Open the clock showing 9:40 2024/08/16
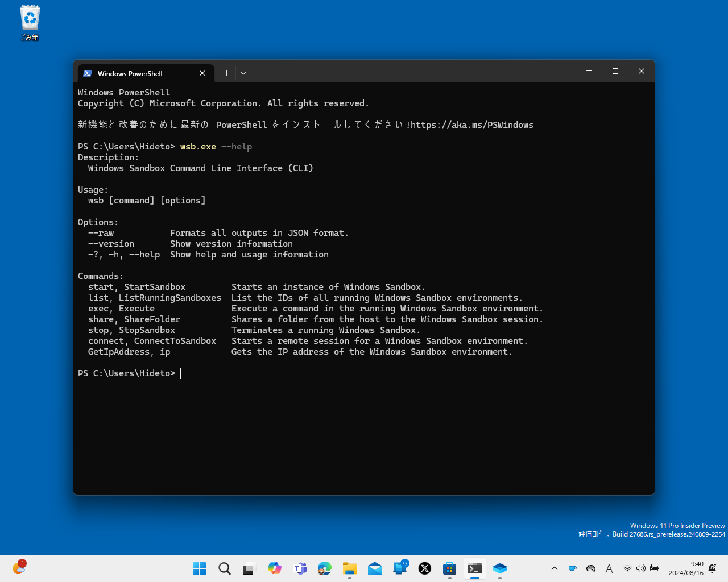 (x=686, y=568)
